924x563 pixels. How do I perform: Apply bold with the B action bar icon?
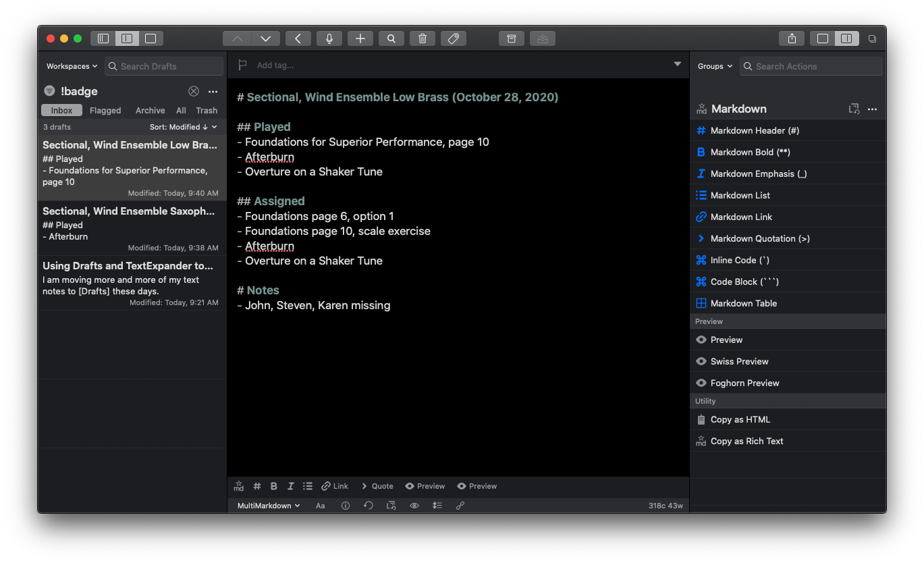tap(274, 486)
